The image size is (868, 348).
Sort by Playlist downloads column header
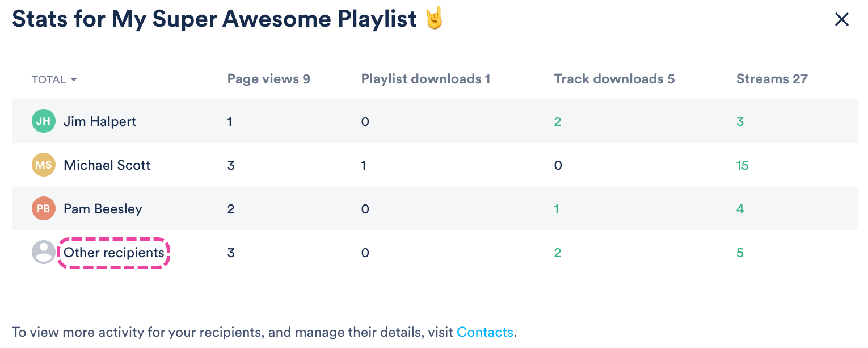[x=425, y=79]
